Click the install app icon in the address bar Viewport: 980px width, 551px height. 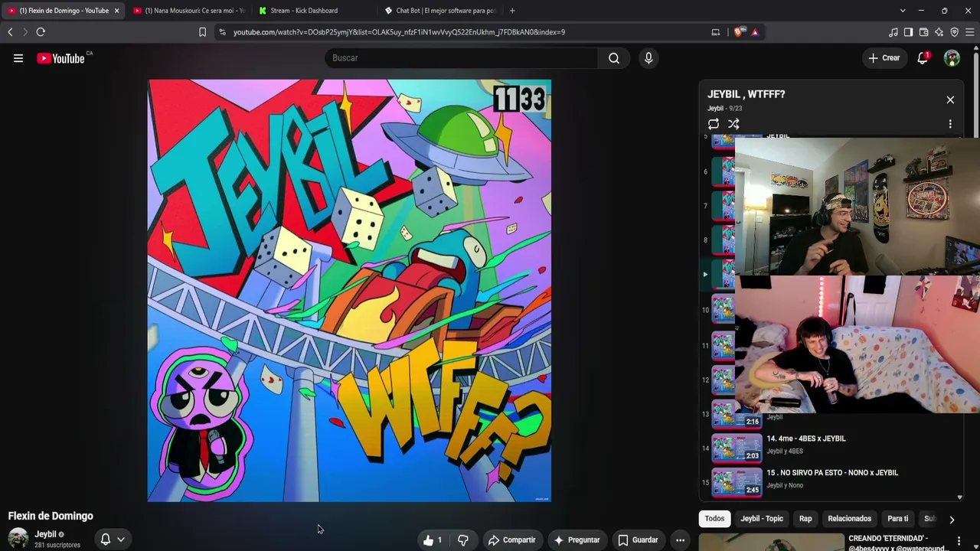coord(716,32)
